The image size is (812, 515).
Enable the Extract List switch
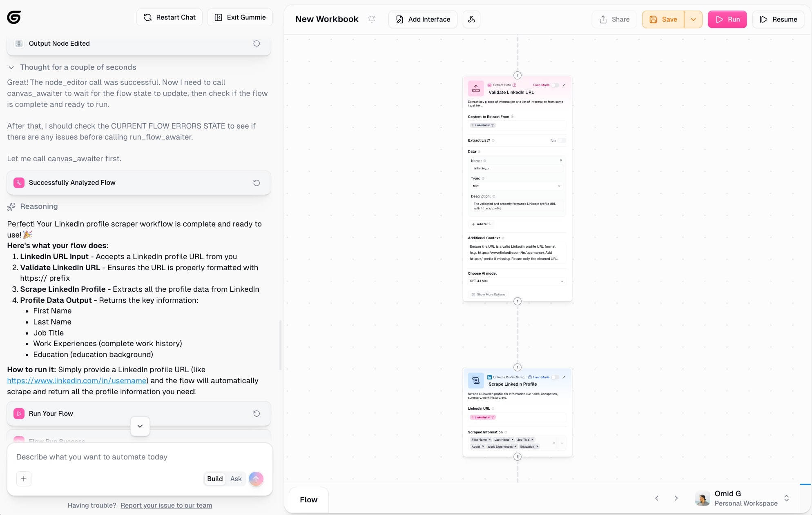[x=562, y=140]
